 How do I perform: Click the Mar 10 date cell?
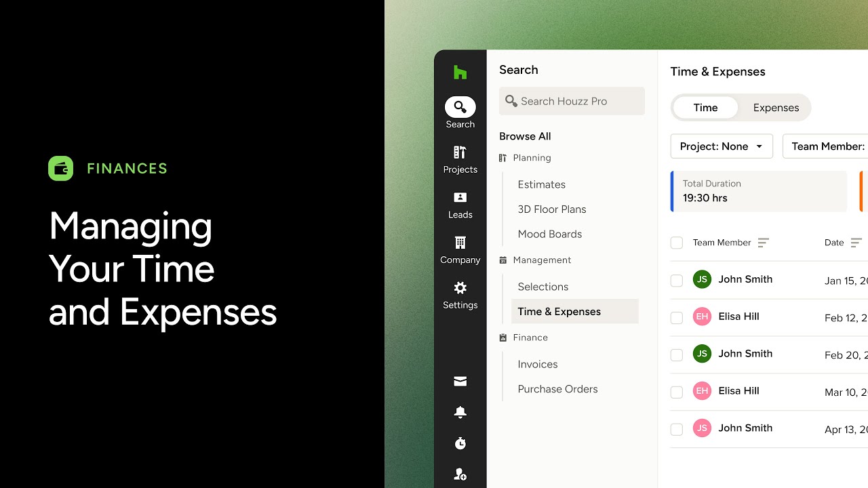pos(846,393)
